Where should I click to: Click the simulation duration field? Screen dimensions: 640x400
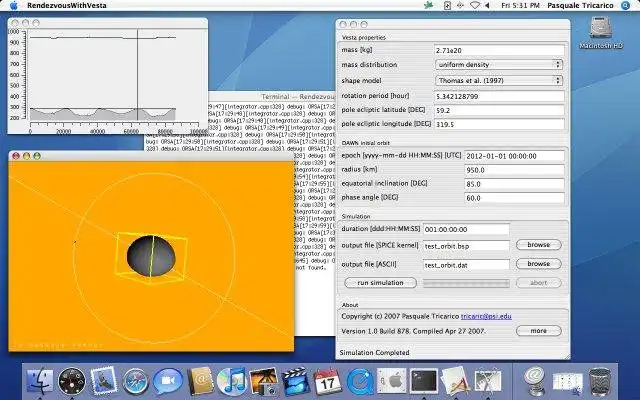(x=466, y=229)
